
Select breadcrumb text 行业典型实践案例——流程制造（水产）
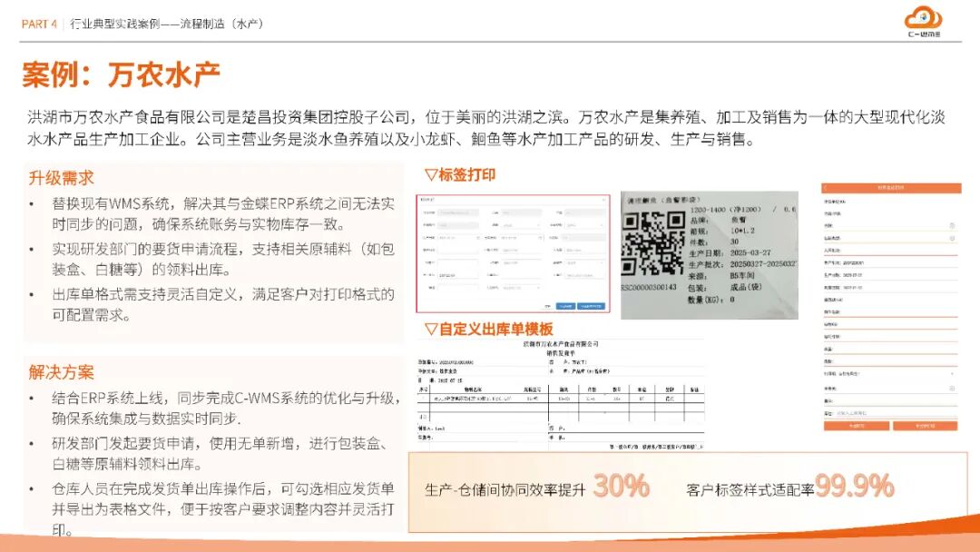pyautogui.click(x=167, y=25)
